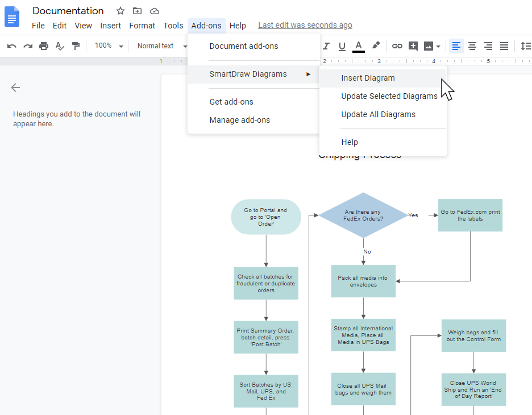Click 'Close all UPS Mail bags' box

coord(363,389)
